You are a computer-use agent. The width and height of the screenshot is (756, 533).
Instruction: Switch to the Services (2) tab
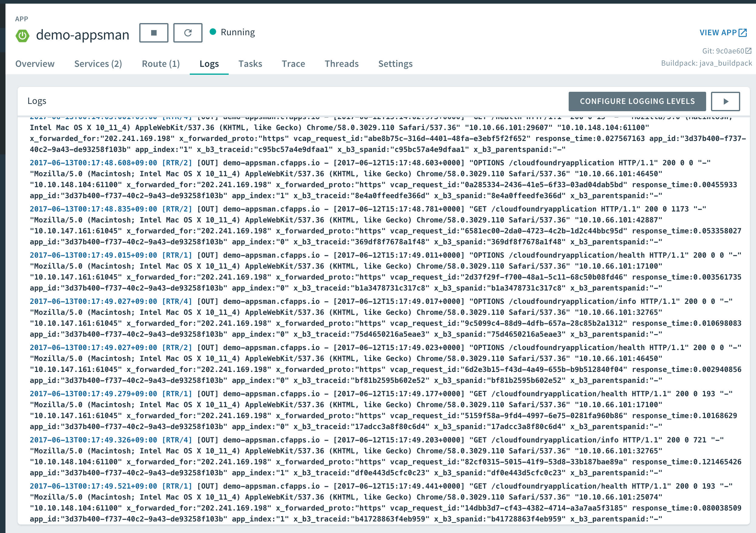coord(98,64)
